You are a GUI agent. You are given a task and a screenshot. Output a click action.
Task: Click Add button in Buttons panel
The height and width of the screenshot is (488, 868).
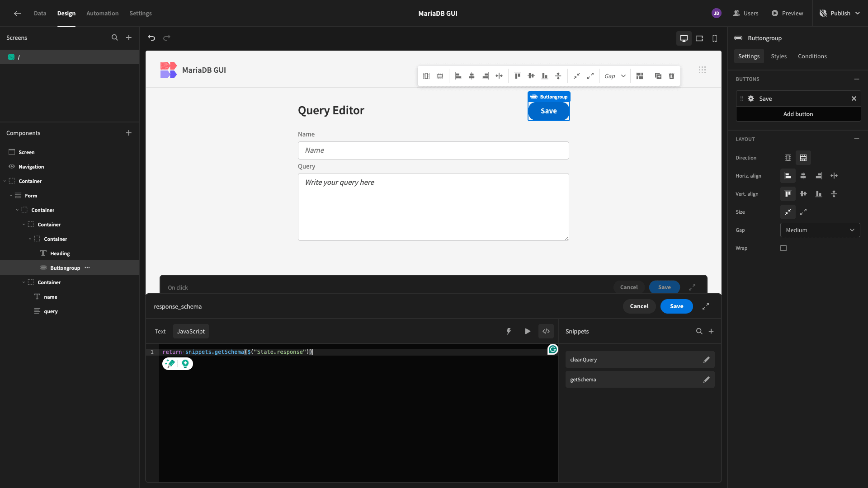[x=798, y=114]
